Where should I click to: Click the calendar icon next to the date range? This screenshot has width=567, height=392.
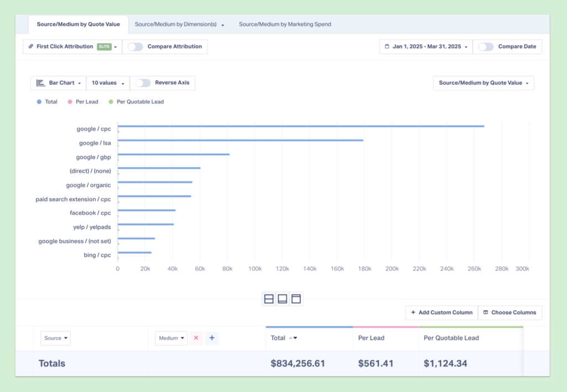(x=386, y=47)
